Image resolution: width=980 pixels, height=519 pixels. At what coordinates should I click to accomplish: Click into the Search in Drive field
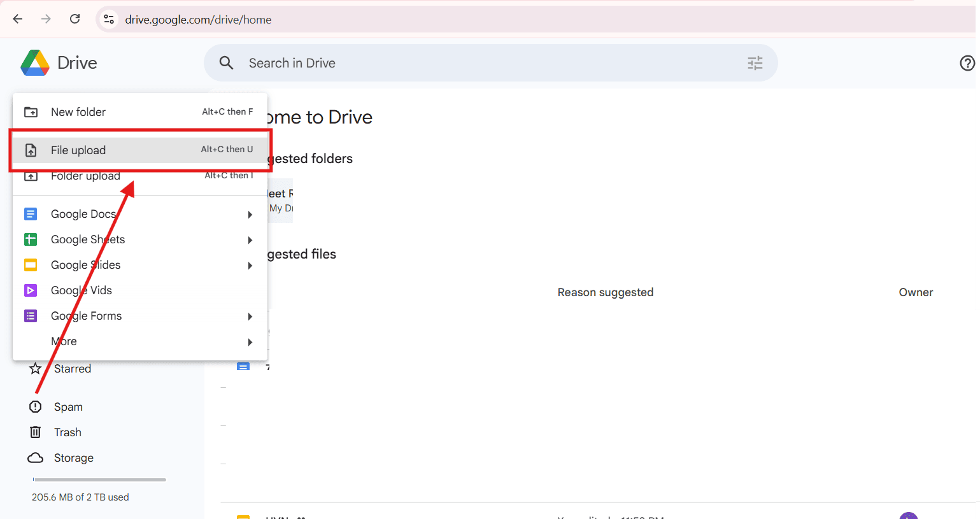tap(490, 62)
